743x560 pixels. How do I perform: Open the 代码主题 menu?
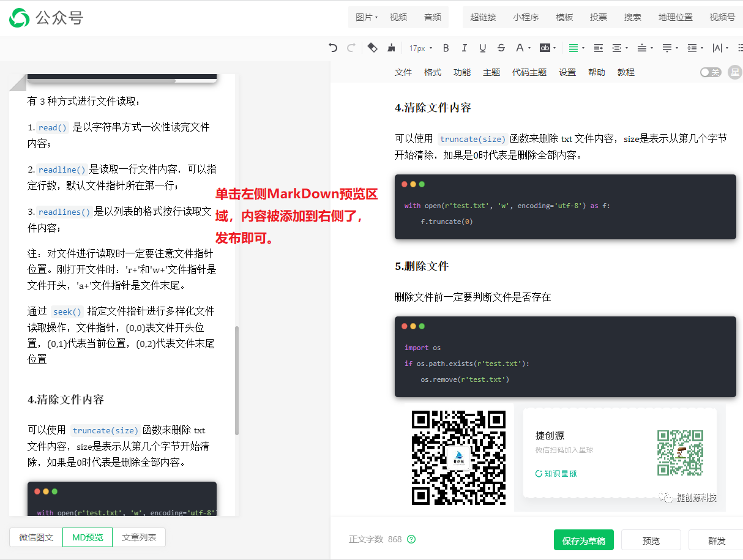pyautogui.click(x=529, y=72)
